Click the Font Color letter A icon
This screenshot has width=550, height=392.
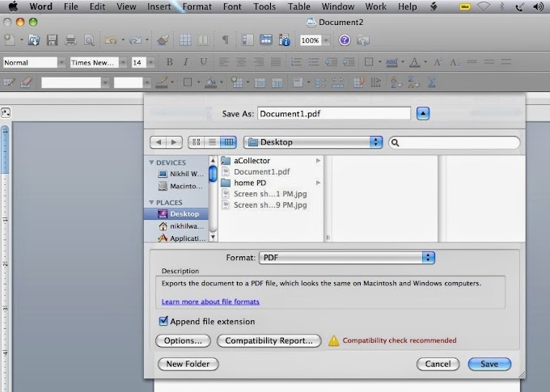(x=415, y=62)
